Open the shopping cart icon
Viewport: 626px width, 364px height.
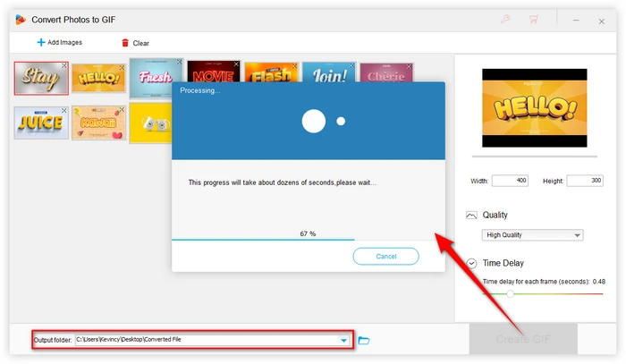(x=533, y=19)
